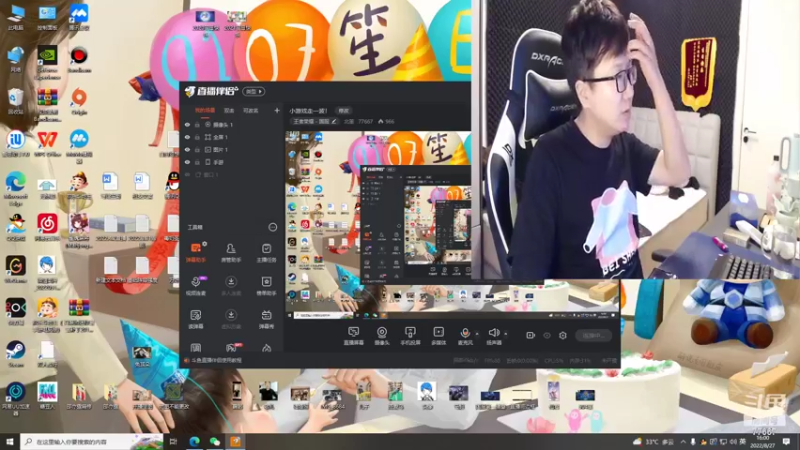
Task: Open WeChat from the taskbar
Action: tap(215, 442)
